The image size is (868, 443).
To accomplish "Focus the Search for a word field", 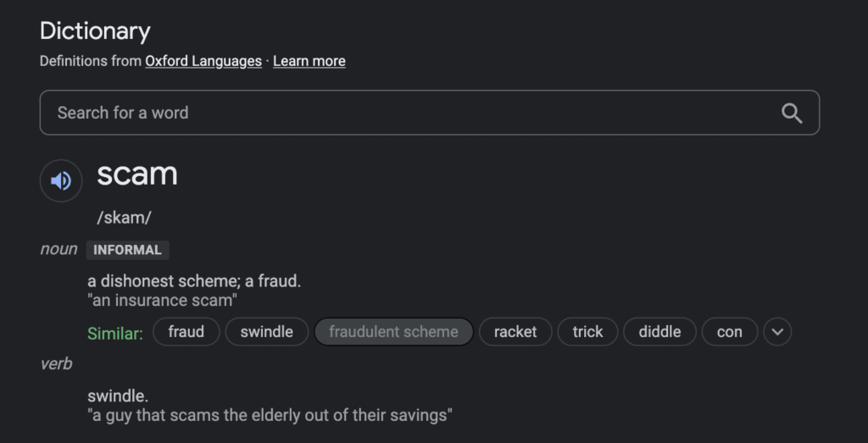I will point(430,113).
